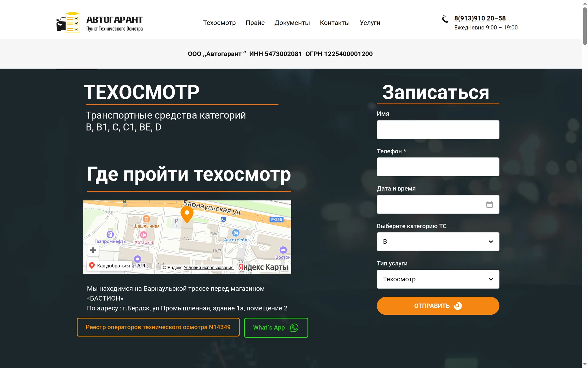The image size is (588, 368).
Task: Click the Восток hotel marker on map
Action: [283, 250]
